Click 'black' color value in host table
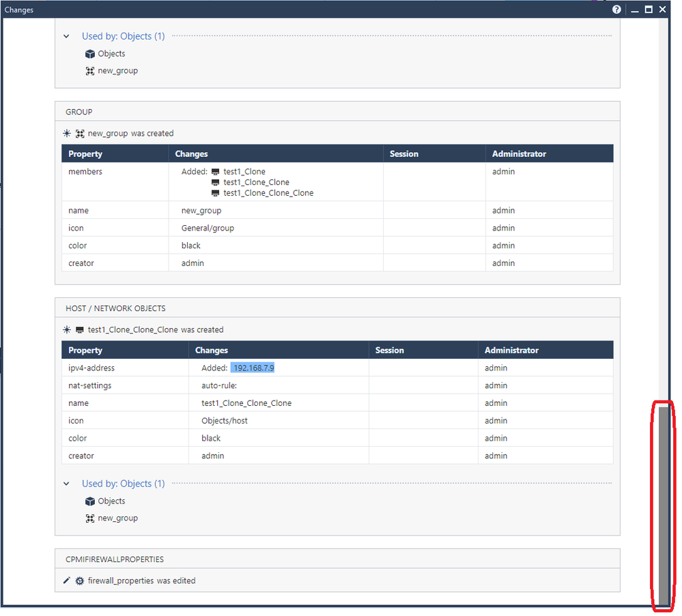 [211, 438]
